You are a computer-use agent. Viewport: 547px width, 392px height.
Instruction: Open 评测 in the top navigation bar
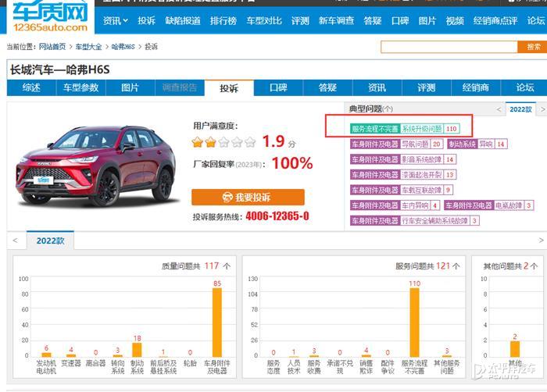click(300, 21)
